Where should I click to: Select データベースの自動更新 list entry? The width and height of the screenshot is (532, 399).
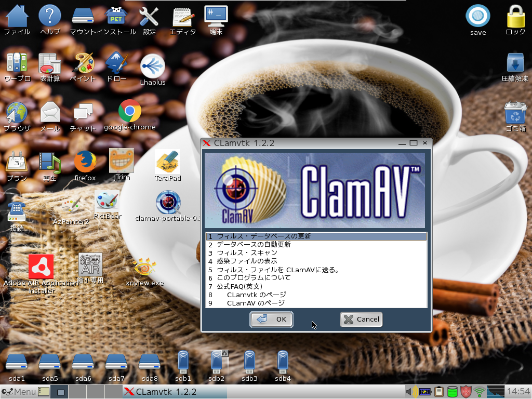coord(316,245)
